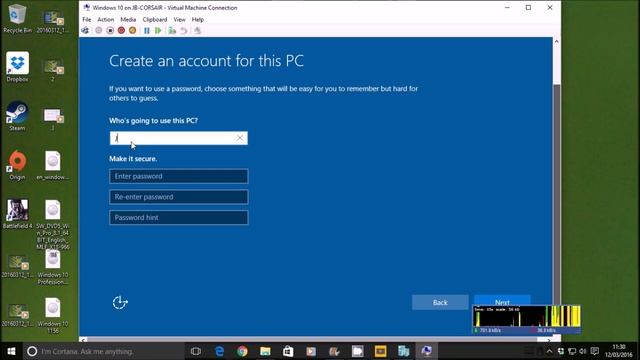
Task: Open the Windows Start menu
Action: (11, 351)
